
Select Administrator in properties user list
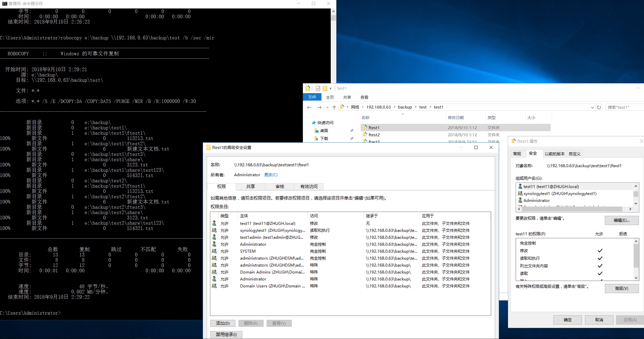pos(575,200)
